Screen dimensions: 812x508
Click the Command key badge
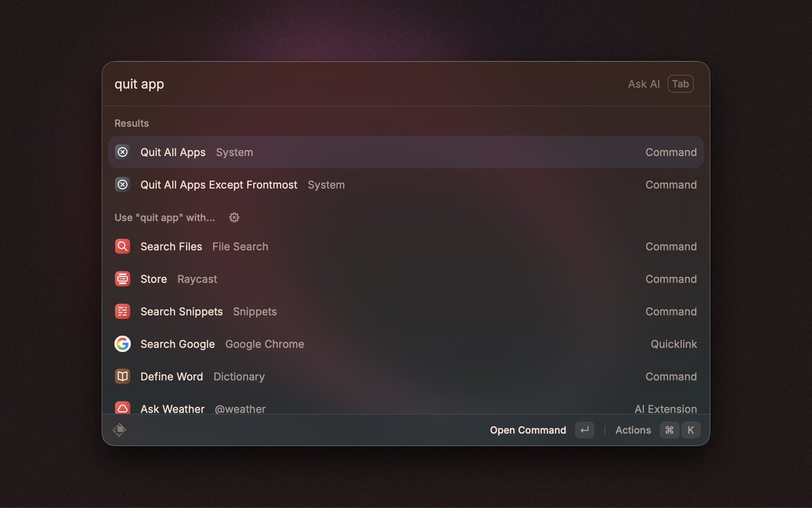point(669,430)
